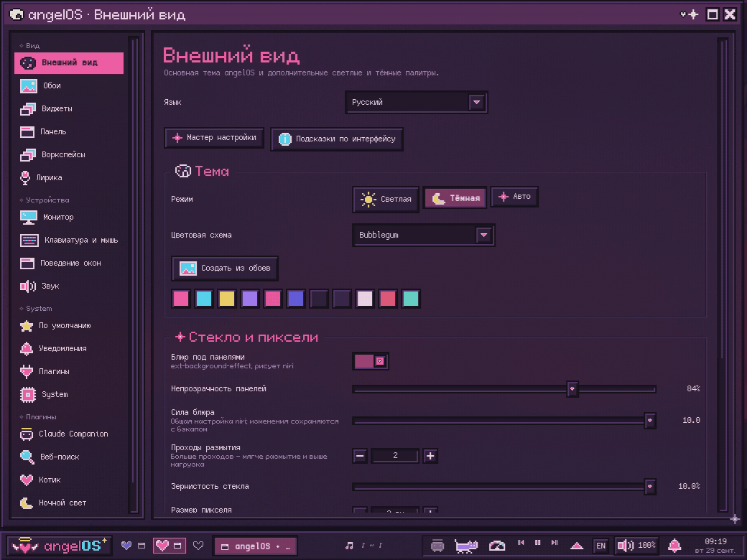Viewport: 747px width, 560px height.
Task: Skip to previous track in panel
Action: (521, 543)
